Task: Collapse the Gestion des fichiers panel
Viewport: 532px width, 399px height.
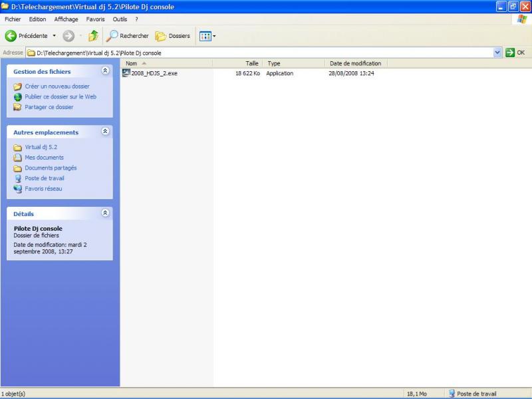Action: pyautogui.click(x=105, y=70)
